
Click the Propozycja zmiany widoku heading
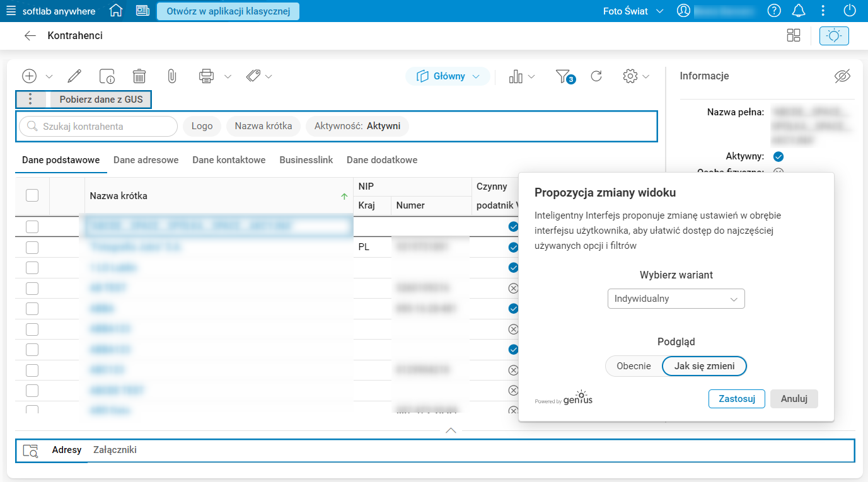pyautogui.click(x=605, y=193)
